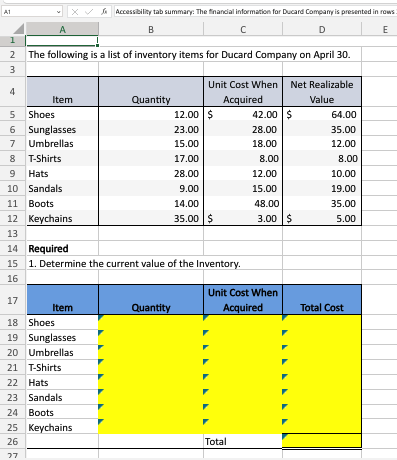Select the 'Item' header in row 4
This screenshot has width=397, height=460.
point(62,92)
